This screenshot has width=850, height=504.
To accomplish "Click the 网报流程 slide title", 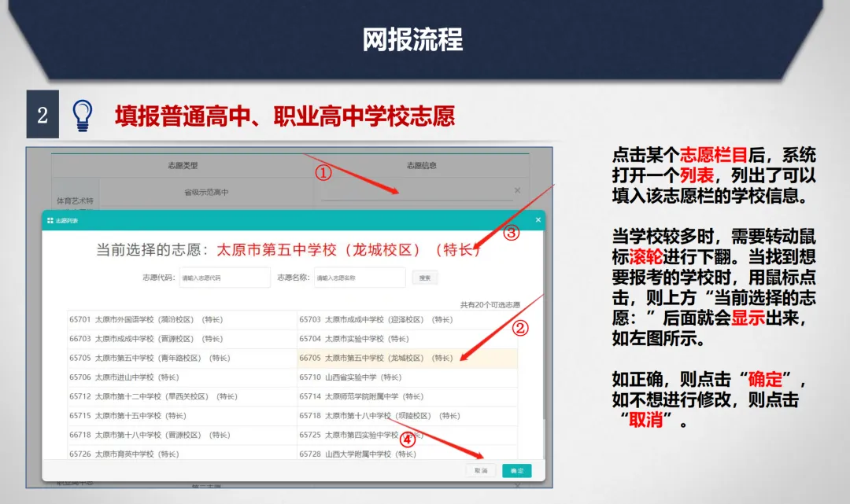I will 412,39.
